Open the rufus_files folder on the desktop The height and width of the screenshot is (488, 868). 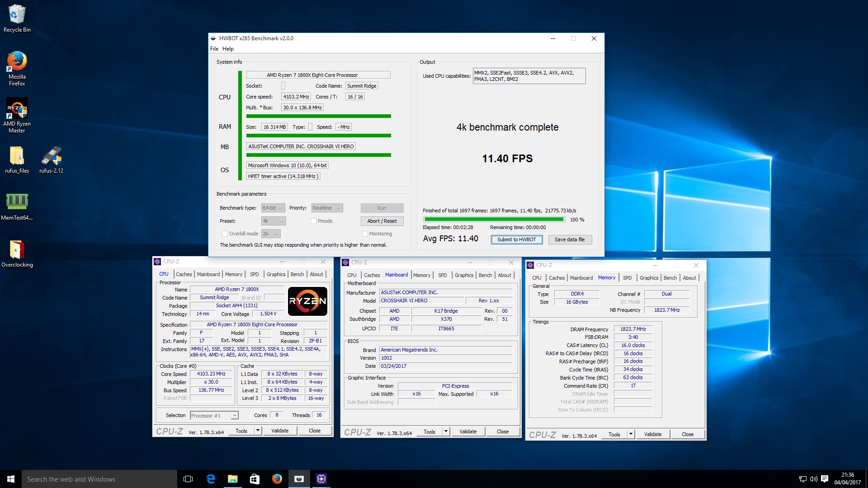17,160
